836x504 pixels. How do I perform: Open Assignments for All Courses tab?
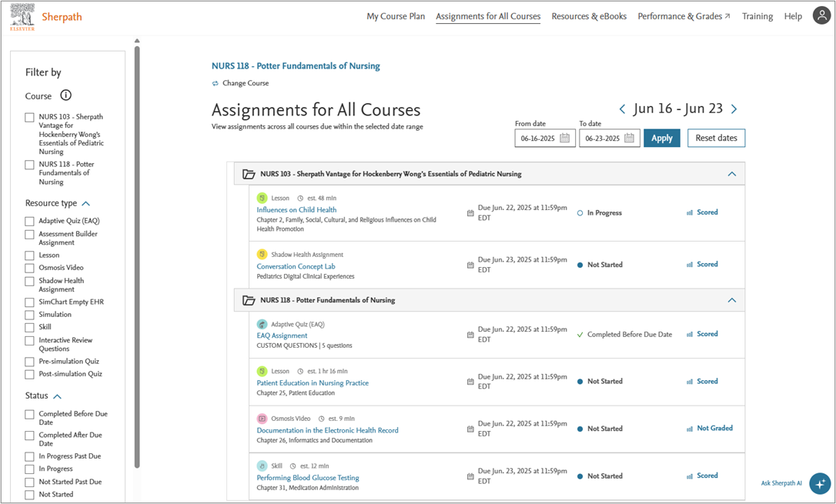point(488,15)
